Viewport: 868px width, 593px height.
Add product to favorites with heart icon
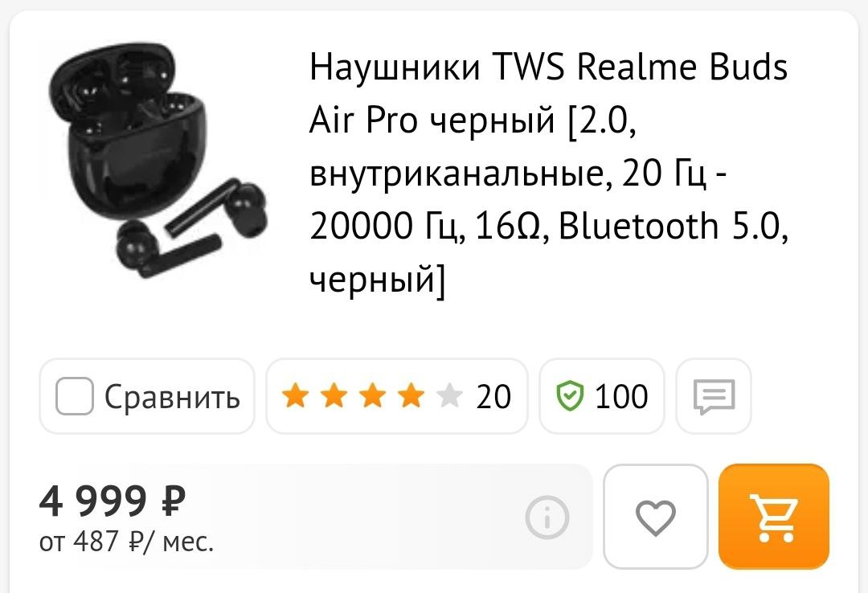click(656, 517)
